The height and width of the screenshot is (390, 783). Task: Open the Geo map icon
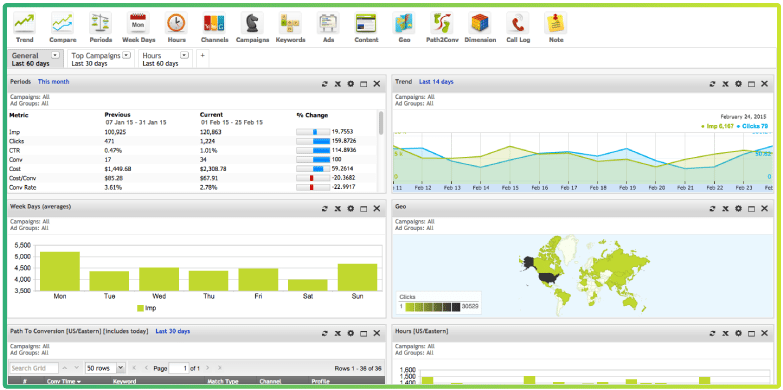tap(404, 23)
